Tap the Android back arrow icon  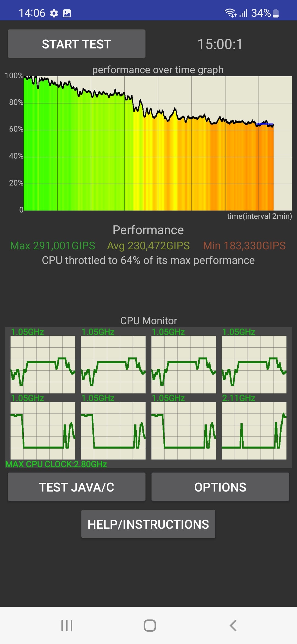233,625
